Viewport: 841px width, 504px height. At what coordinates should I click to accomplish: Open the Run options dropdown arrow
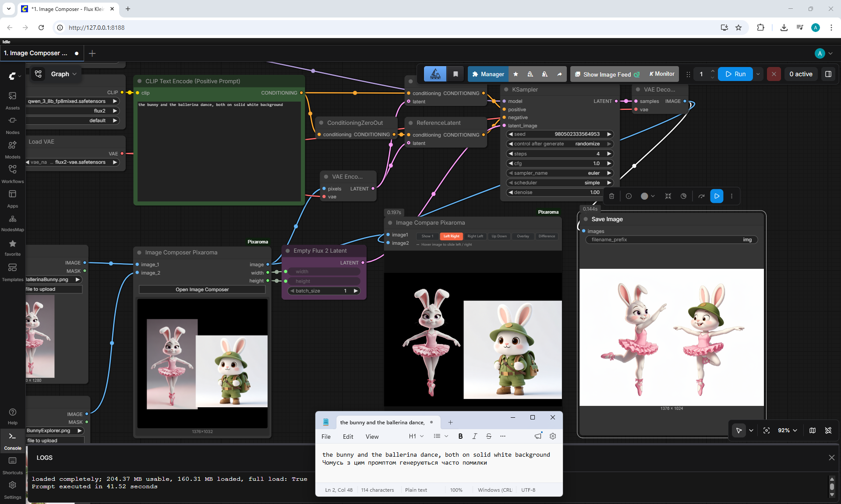click(758, 74)
